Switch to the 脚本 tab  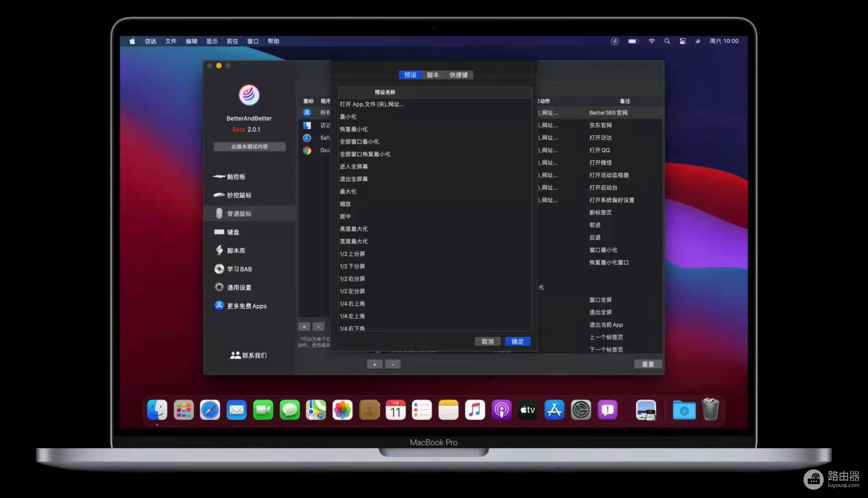point(433,75)
